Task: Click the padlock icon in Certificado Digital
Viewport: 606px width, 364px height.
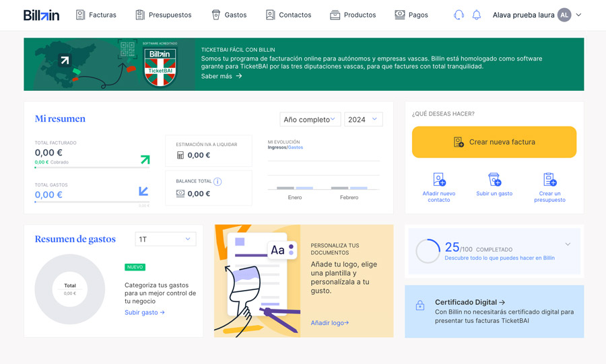Action: tap(420, 305)
